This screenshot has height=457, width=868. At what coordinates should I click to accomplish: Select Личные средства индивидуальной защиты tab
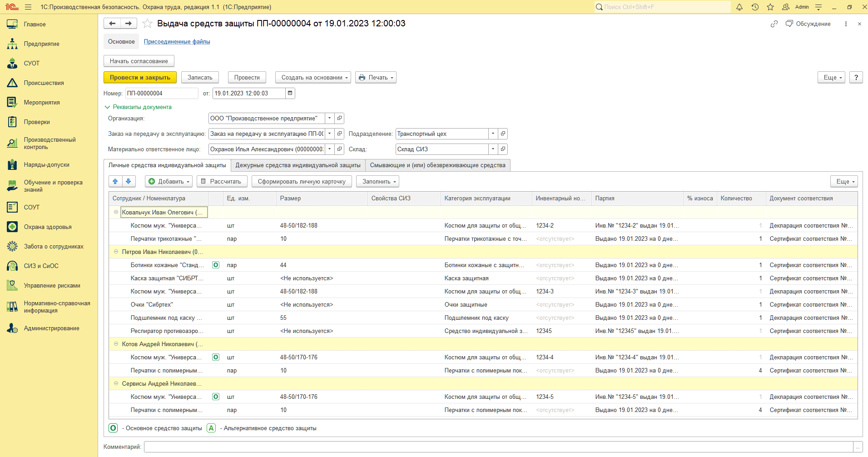point(167,165)
